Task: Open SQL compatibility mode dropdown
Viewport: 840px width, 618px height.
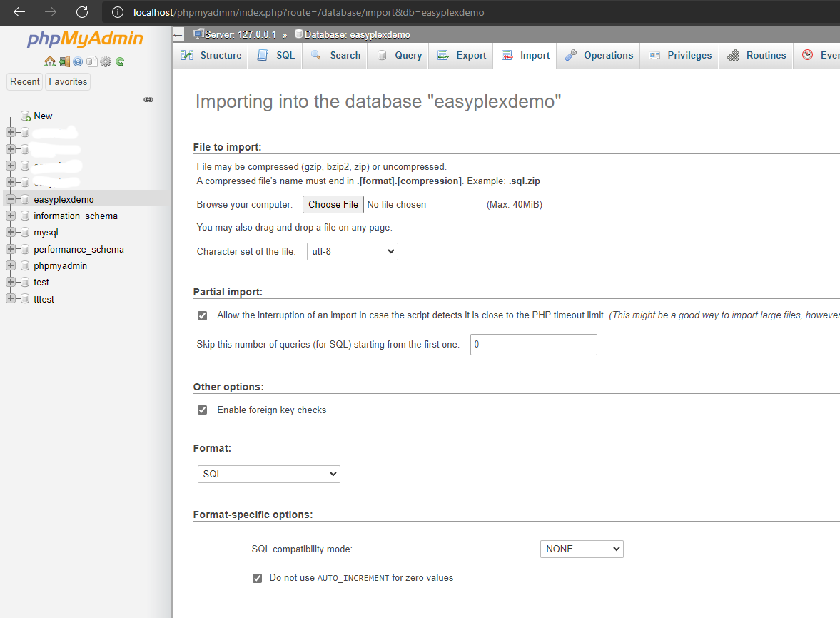Action: click(x=582, y=549)
